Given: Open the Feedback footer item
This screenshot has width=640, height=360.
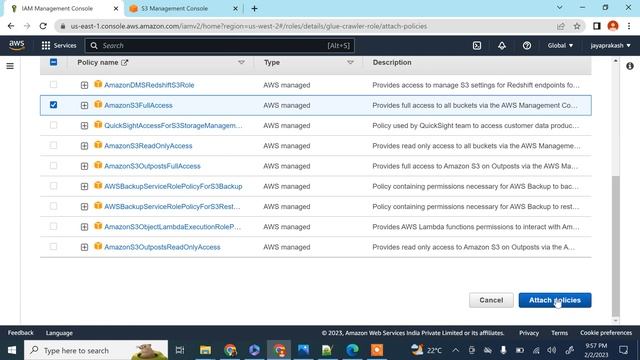Looking at the screenshot, I should point(20,333).
